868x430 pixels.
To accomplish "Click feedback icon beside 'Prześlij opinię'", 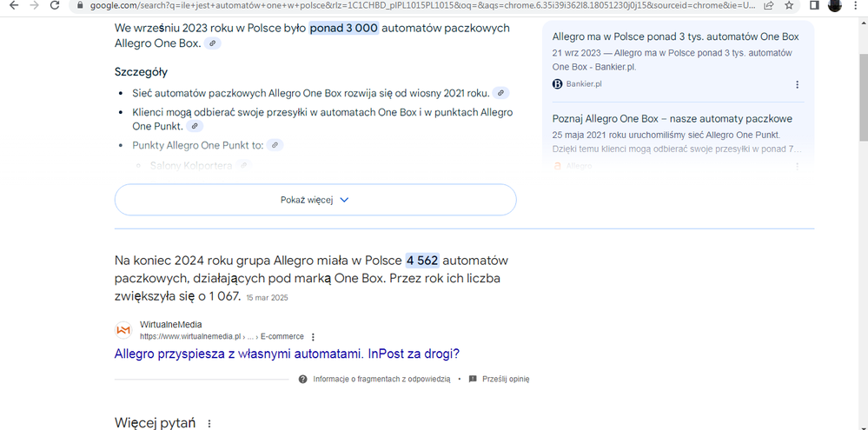I will (473, 379).
